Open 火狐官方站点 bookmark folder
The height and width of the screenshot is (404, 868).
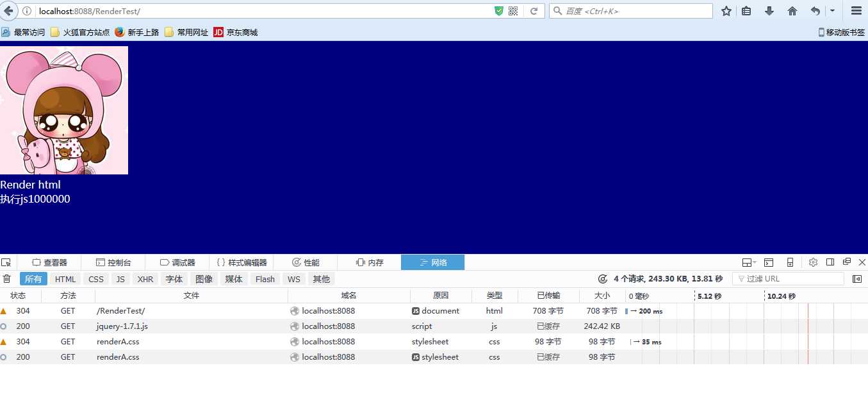(80, 32)
